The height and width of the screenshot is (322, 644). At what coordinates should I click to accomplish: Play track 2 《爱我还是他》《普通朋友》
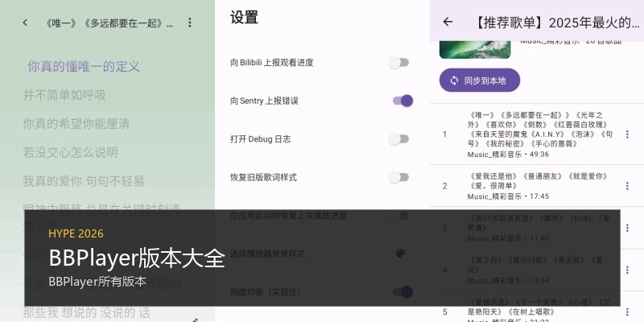[x=537, y=186]
